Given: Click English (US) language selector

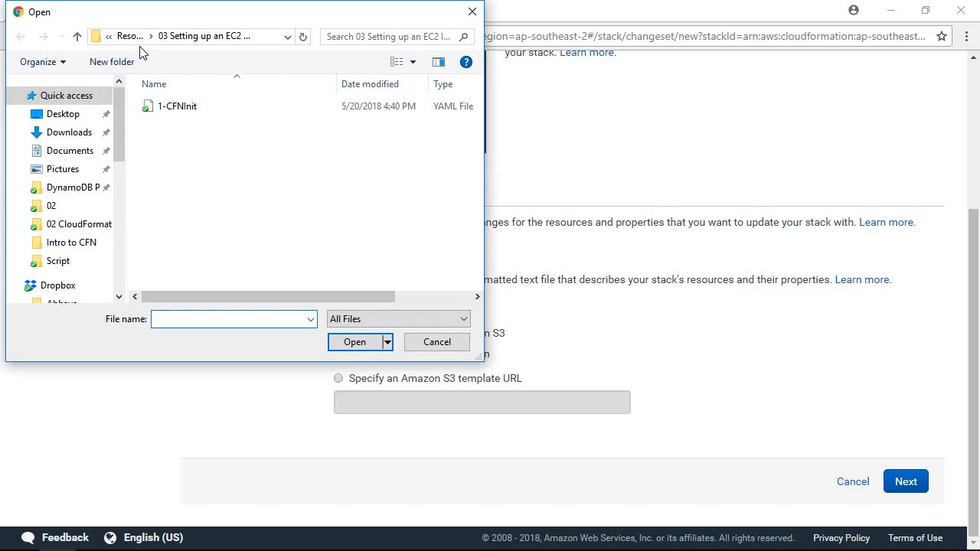Looking at the screenshot, I should click(x=153, y=537).
